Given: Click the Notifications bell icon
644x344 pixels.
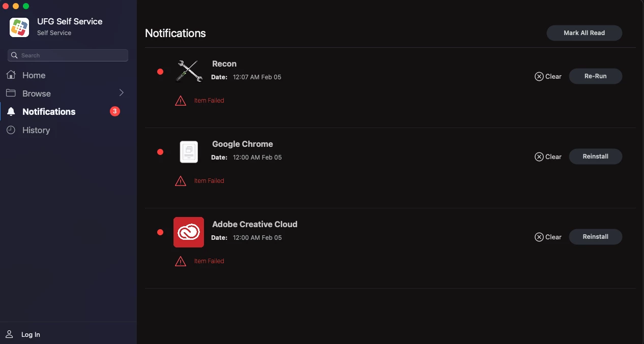Looking at the screenshot, I should (11, 112).
